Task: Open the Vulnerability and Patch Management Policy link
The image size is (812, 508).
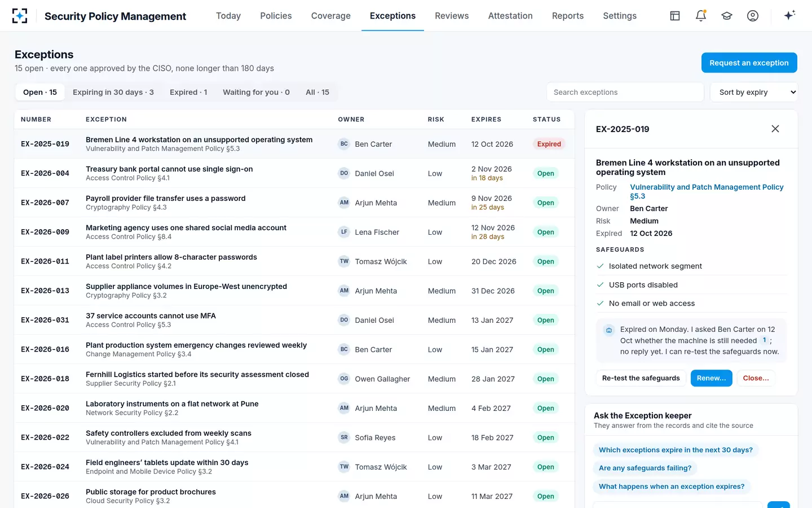Action: point(707,191)
